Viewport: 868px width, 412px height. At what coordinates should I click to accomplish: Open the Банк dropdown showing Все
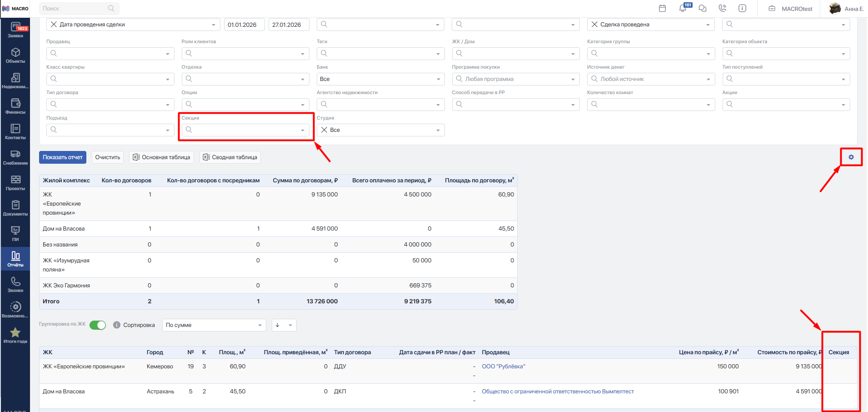click(380, 79)
